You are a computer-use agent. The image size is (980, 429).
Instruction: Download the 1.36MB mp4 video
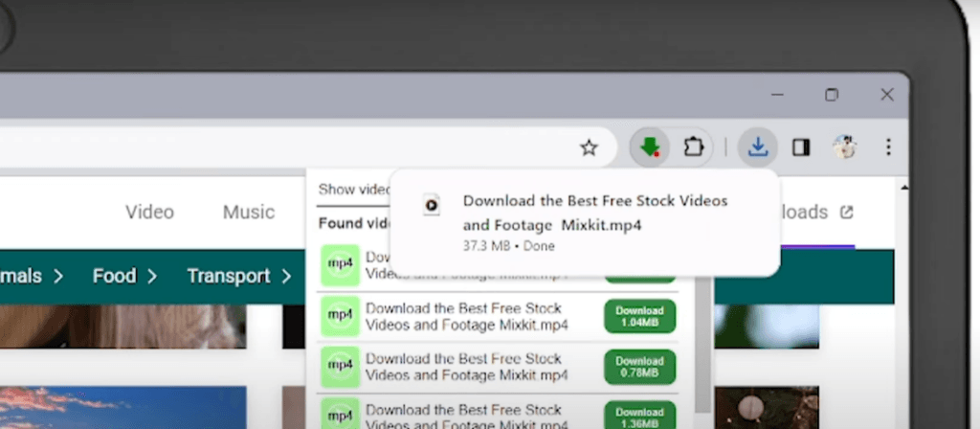[x=639, y=417]
